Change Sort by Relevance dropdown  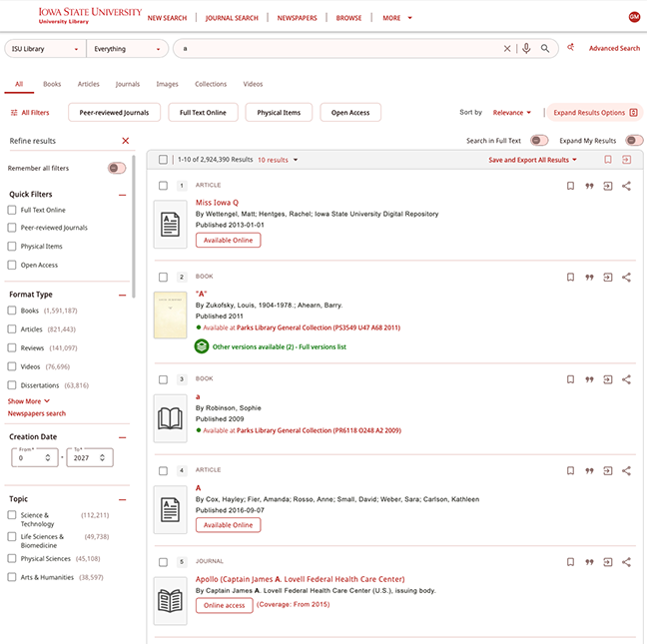tap(511, 112)
